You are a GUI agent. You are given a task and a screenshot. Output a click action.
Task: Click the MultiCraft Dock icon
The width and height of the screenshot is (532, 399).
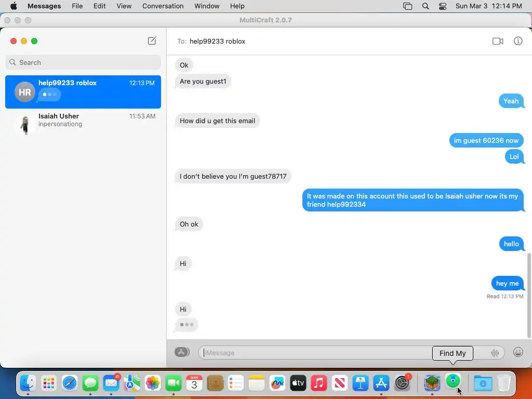[x=432, y=383]
